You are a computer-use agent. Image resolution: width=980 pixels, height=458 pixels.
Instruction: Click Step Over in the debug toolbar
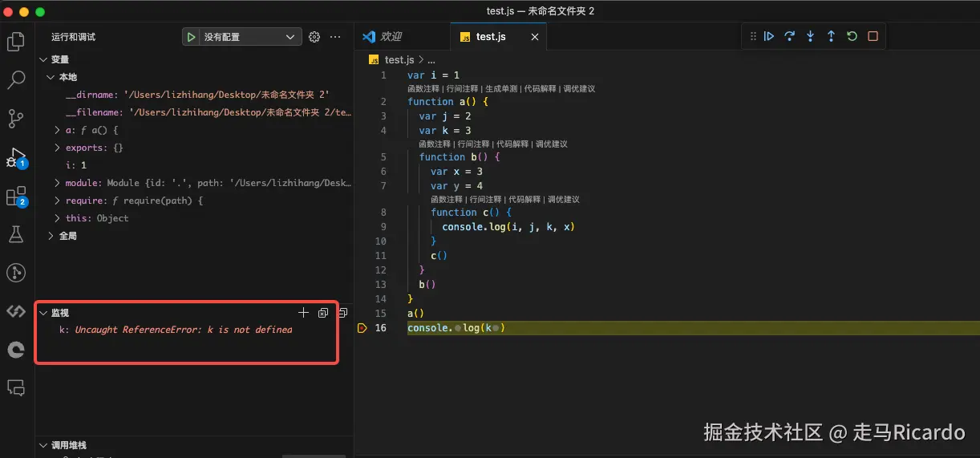click(x=790, y=36)
